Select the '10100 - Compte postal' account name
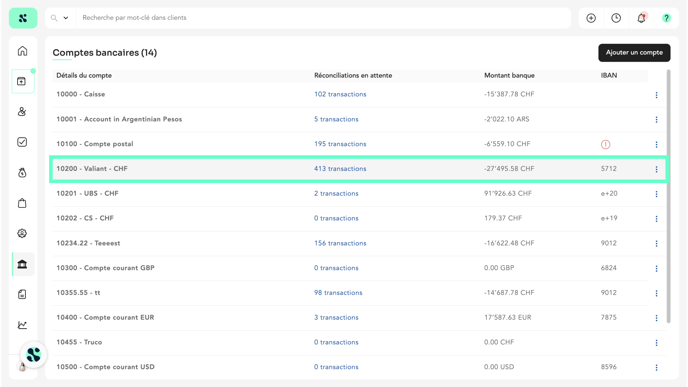Image resolution: width=688 pixels, height=387 pixels. click(95, 144)
